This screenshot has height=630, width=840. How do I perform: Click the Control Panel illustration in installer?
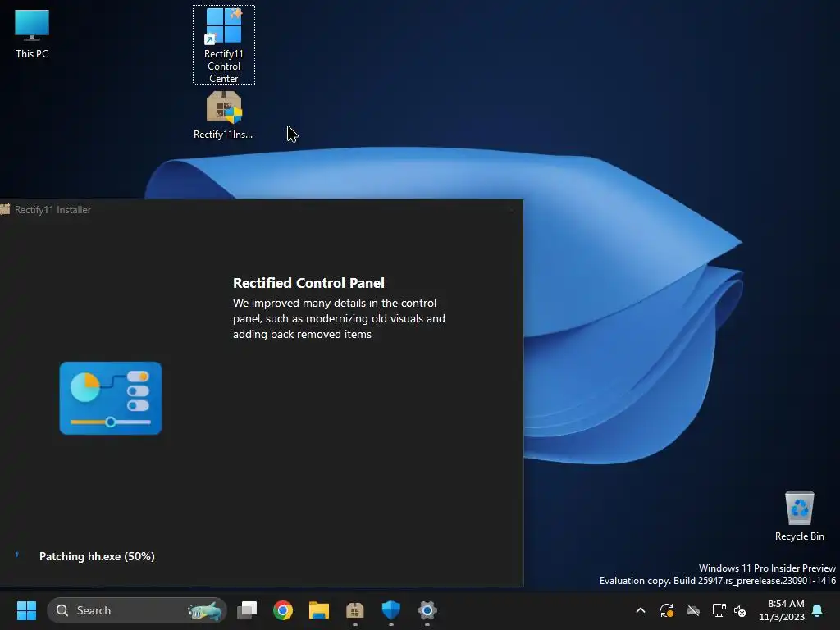tap(111, 398)
